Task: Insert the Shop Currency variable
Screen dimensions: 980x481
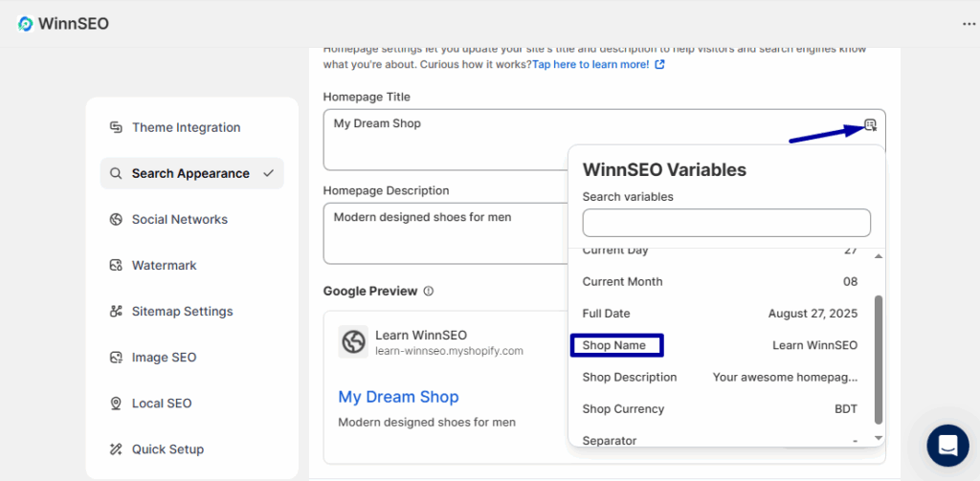Action: click(x=720, y=409)
